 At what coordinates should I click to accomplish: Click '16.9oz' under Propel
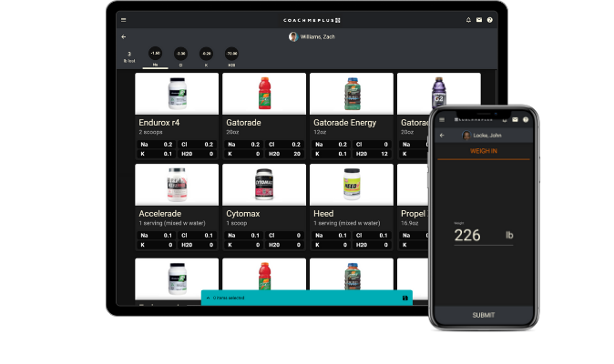[x=410, y=223]
